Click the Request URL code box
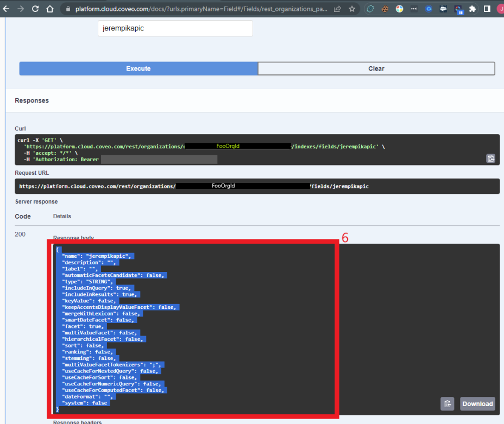Image resolution: width=504 pixels, height=424 pixels. point(257,186)
